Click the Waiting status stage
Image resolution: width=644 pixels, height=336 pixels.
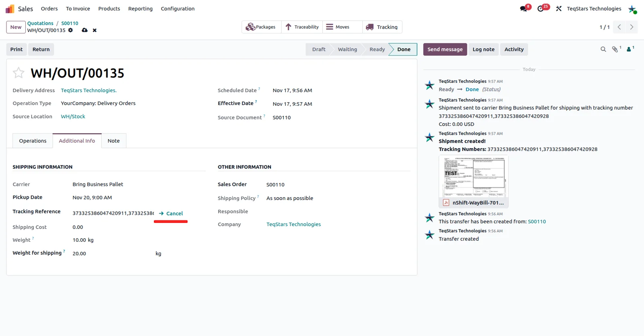347,49
